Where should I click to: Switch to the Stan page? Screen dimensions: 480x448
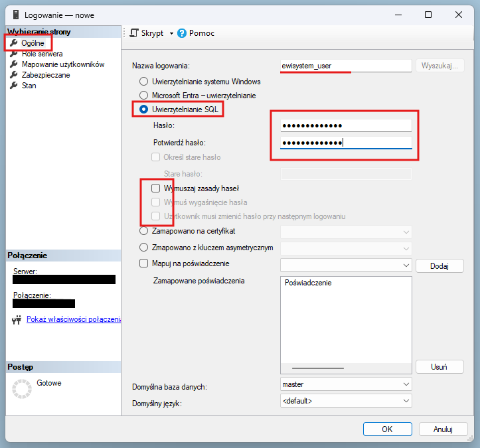pyautogui.click(x=29, y=86)
